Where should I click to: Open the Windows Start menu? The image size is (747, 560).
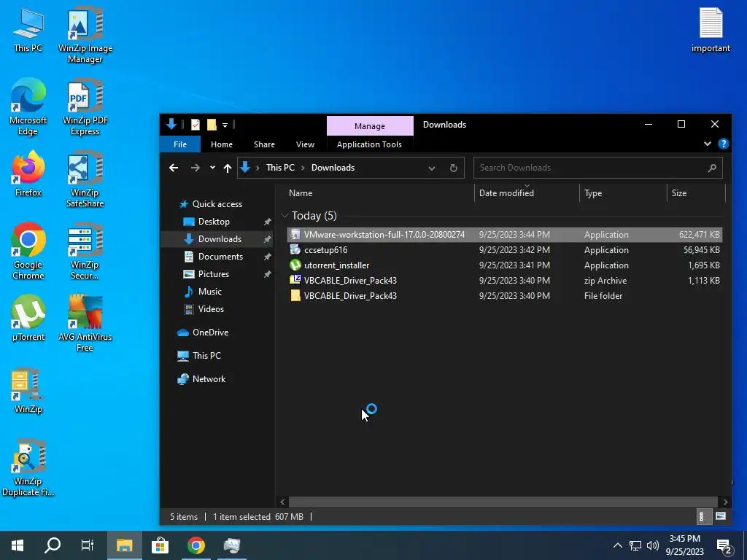click(18, 545)
